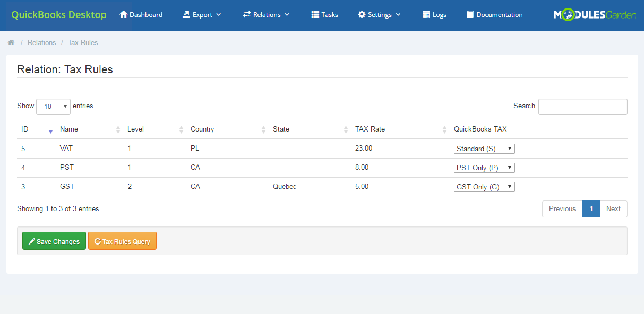Open the Show entries dropdown
Image resolution: width=644 pixels, height=314 pixels.
[x=53, y=106]
